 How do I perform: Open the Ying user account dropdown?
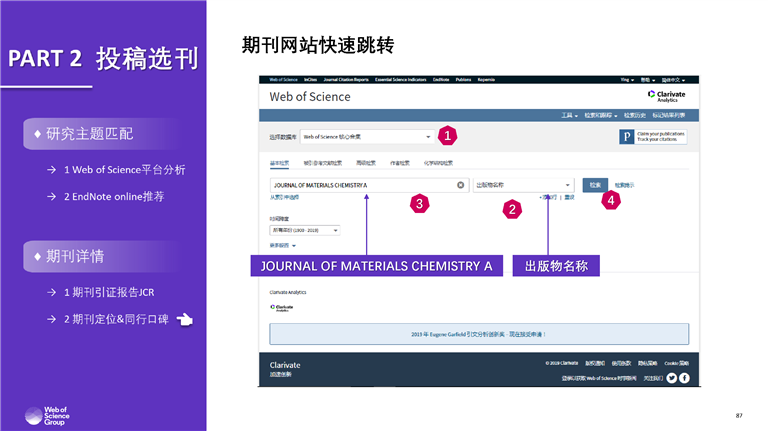pos(627,80)
